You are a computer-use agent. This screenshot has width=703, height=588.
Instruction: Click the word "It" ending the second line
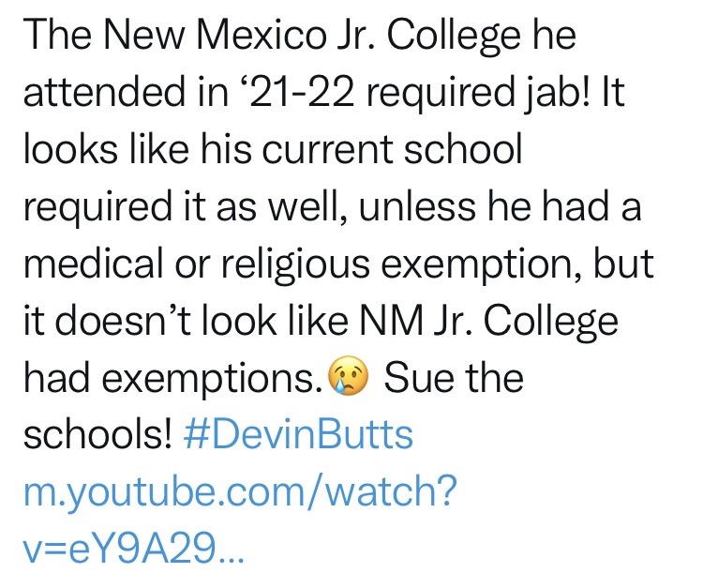pos(613,92)
